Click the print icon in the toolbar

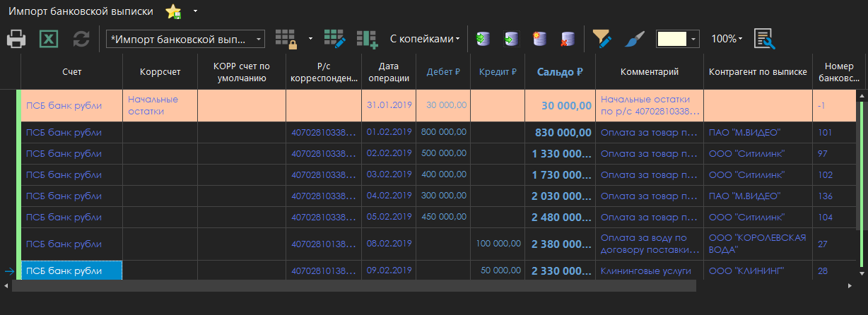coord(16,39)
